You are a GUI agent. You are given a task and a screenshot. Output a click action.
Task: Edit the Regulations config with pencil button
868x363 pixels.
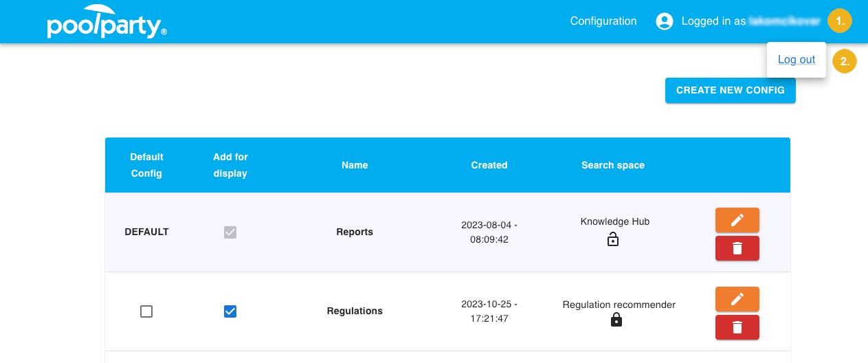click(737, 299)
